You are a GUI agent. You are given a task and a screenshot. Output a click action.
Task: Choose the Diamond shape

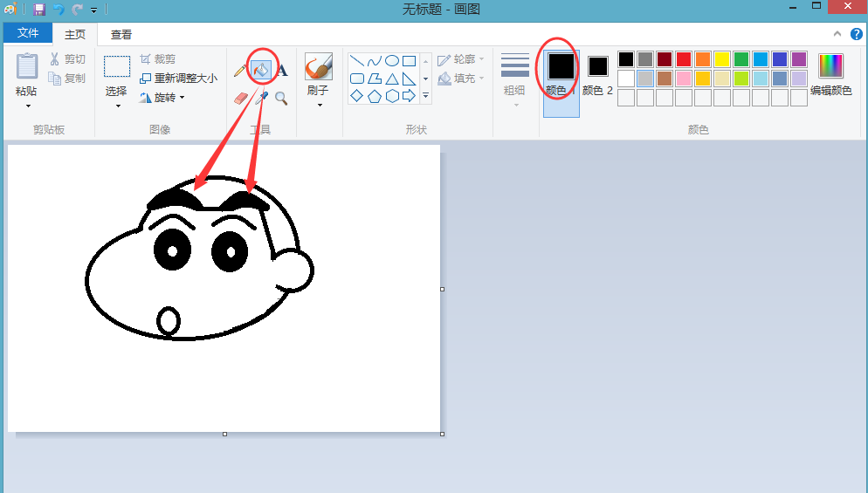tap(357, 96)
